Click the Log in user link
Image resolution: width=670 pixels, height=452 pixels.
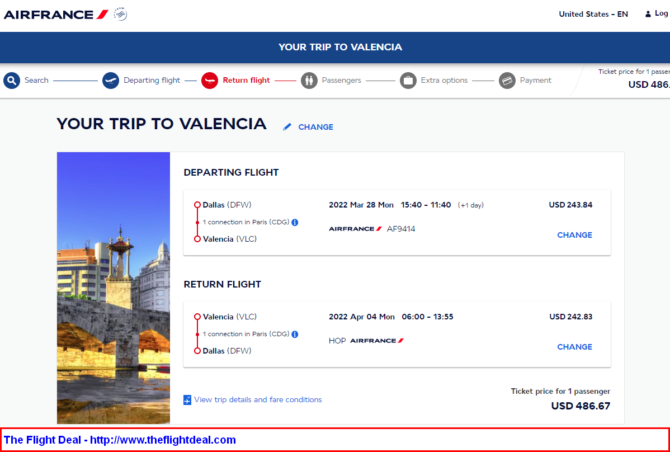coord(657,14)
